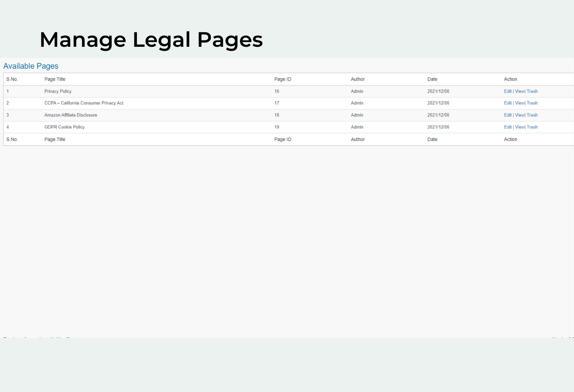Trash the GDPR Cookie Policy page

[x=532, y=127]
